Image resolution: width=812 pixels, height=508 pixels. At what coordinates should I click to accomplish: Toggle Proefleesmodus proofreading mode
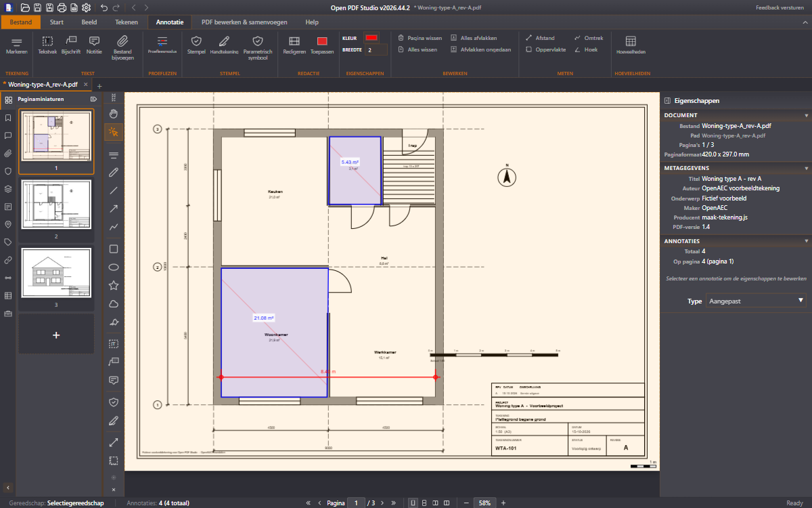[162, 45]
